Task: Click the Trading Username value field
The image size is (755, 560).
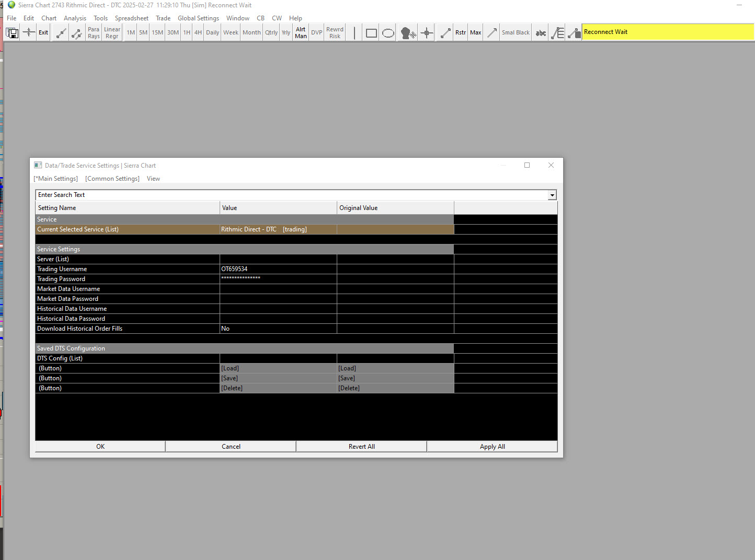Action: [278, 269]
